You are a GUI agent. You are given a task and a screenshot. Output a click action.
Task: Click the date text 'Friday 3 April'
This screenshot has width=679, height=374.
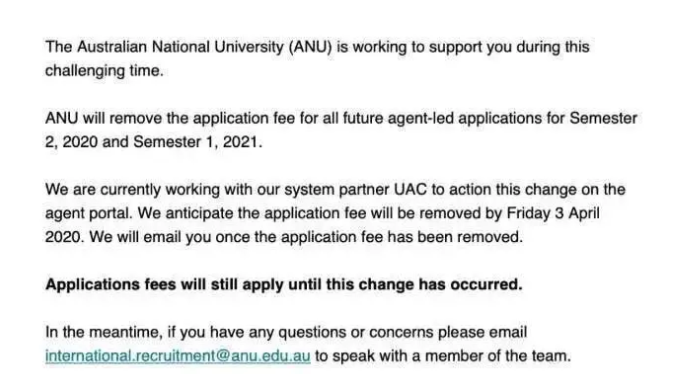[x=553, y=213]
